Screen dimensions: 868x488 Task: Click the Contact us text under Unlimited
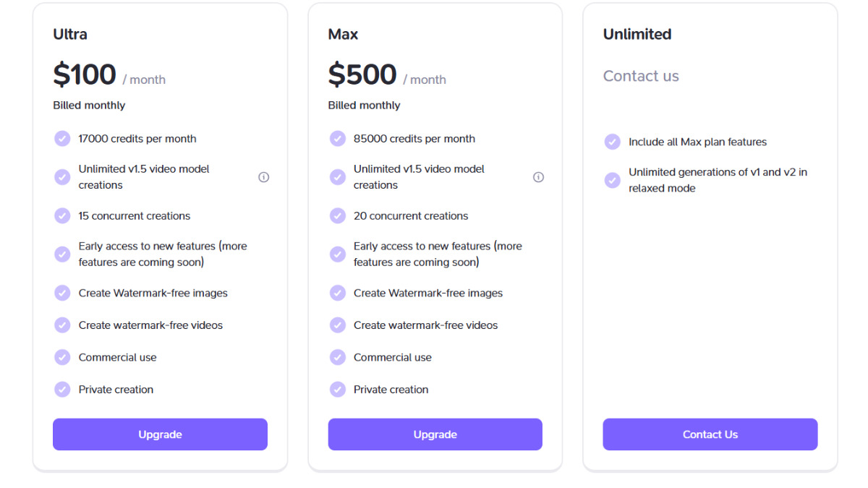641,76
